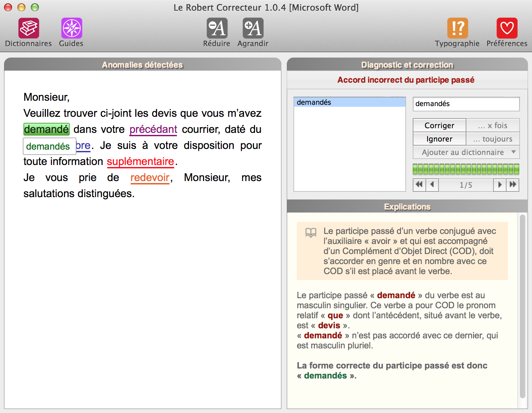Click the green 'demandés' in the explanation
Viewport: 532px width, 413px height.
pyautogui.click(x=325, y=376)
